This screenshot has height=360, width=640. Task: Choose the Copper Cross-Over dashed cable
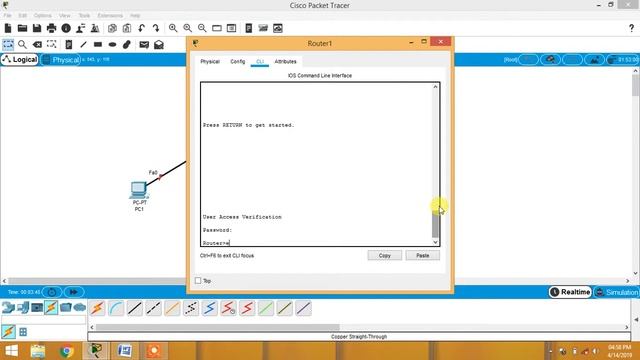coord(153,308)
